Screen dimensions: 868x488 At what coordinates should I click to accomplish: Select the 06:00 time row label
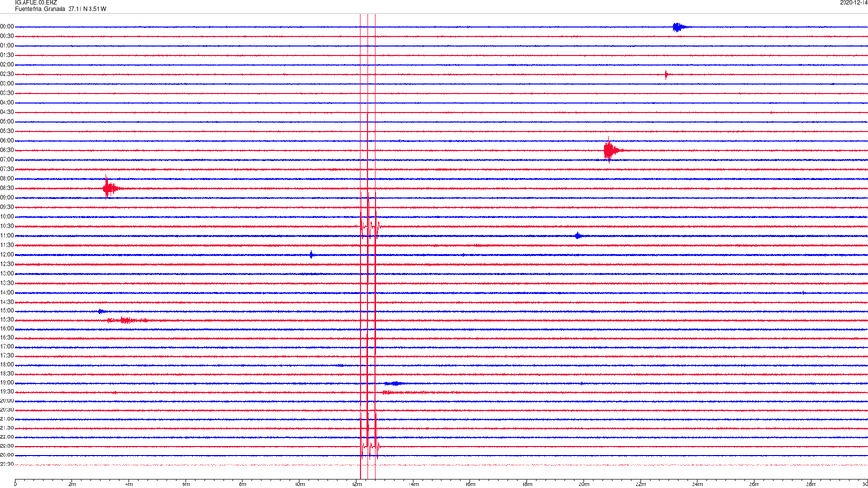[x=7, y=141]
